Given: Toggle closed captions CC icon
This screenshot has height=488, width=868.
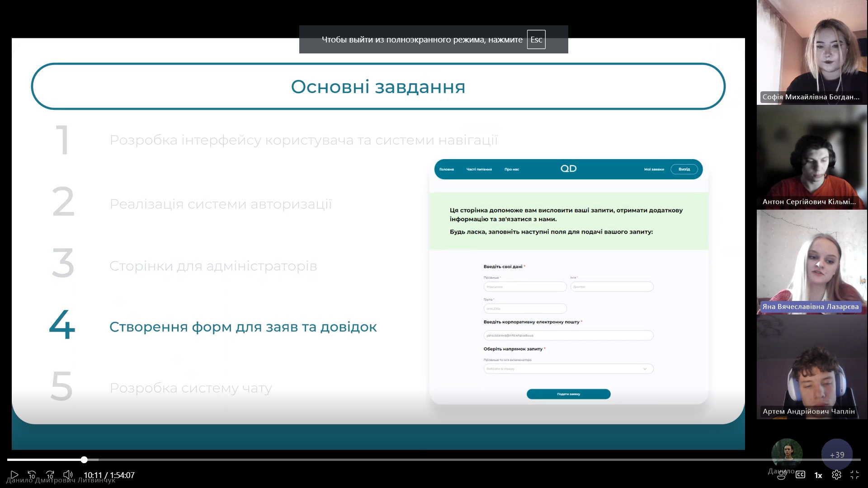Looking at the screenshot, I should pos(800,474).
